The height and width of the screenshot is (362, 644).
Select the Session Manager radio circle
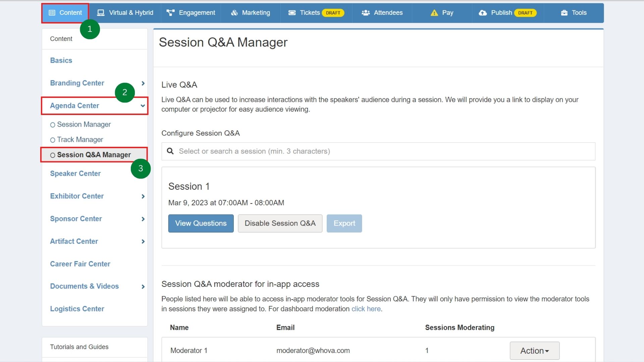coord(53,125)
